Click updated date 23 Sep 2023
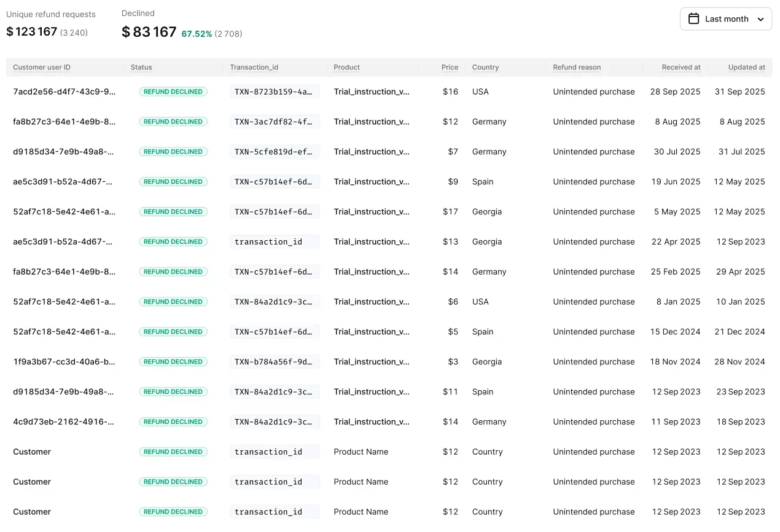Image resolution: width=780 pixels, height=532 pixels. coord(741,392)
